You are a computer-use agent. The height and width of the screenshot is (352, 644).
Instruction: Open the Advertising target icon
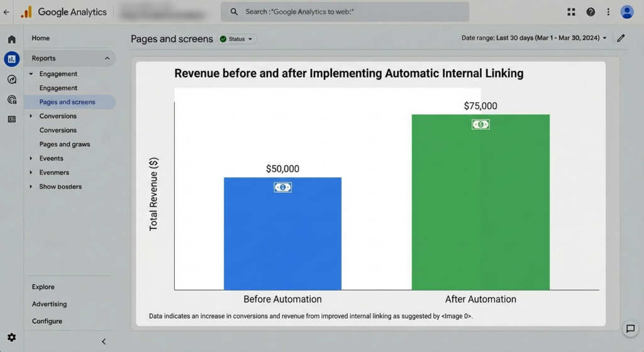(x=11, y=99)
